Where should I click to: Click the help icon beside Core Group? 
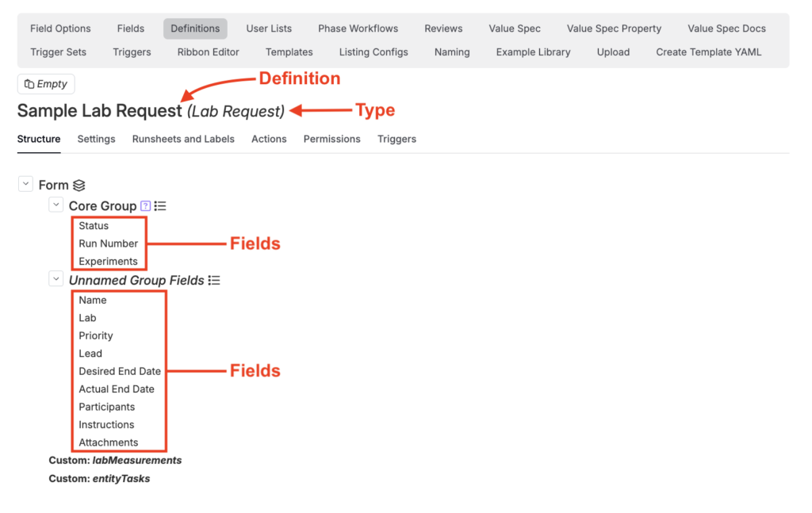coord(145,206)
